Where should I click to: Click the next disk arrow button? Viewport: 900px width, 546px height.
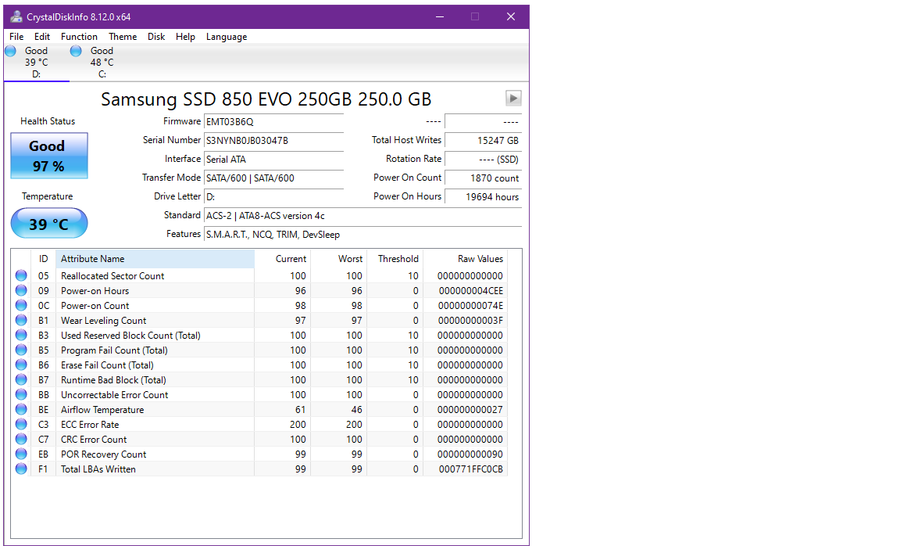point(513,98)
